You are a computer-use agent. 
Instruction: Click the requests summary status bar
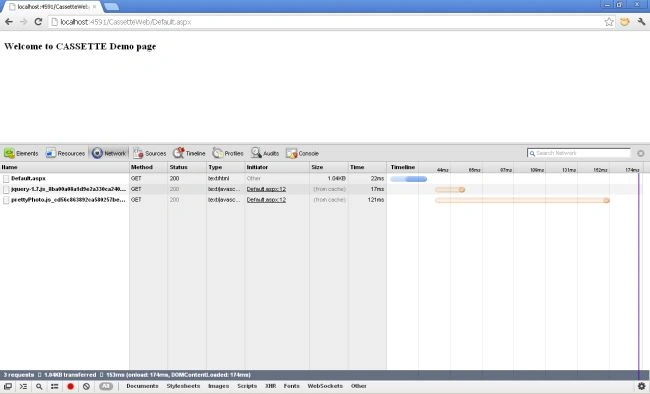325,375
